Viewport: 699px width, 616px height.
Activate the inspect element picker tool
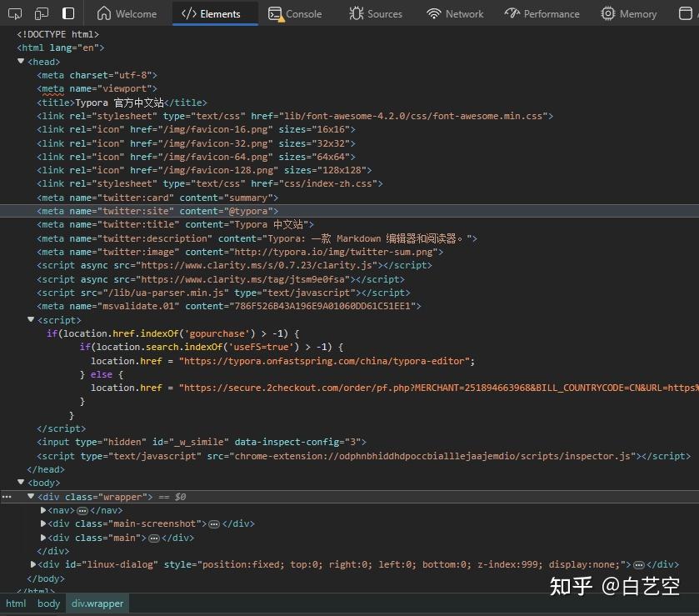click(15, 13)
